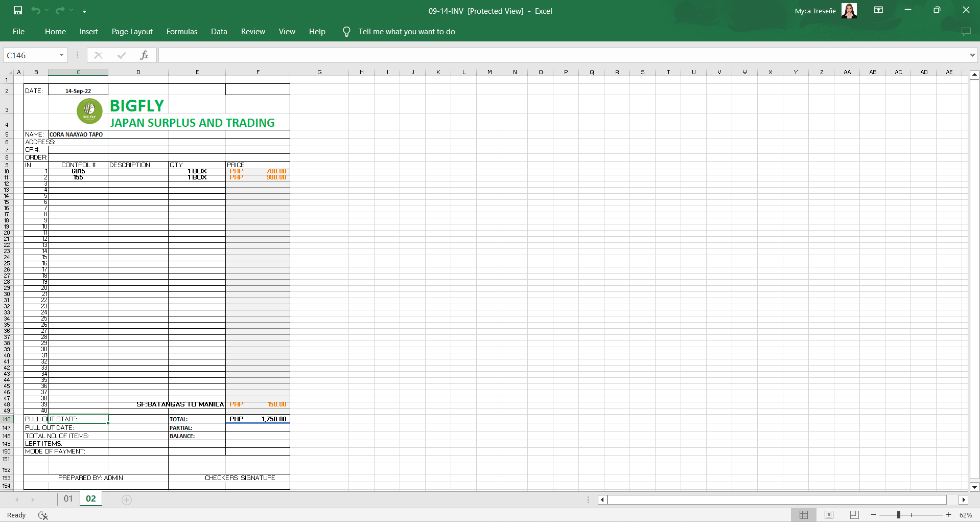Switch to Normal view
Viewport: 980px width, 522px height.
[804, 515]
